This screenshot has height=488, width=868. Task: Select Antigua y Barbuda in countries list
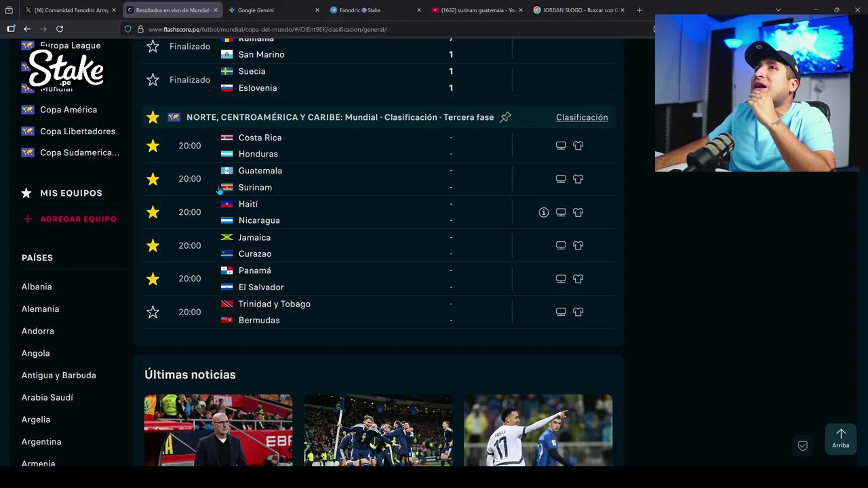58,375
